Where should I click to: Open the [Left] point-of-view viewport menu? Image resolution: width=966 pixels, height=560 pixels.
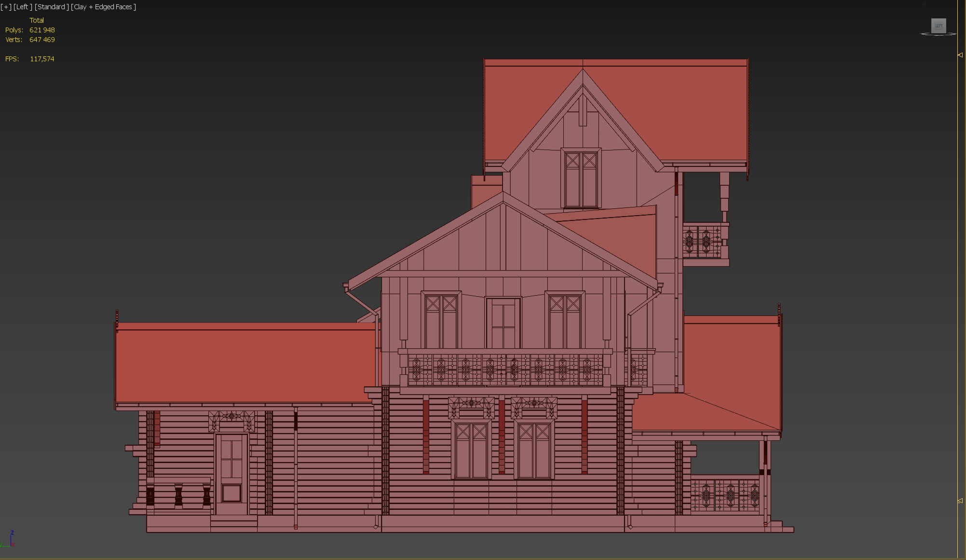[23, 7]
